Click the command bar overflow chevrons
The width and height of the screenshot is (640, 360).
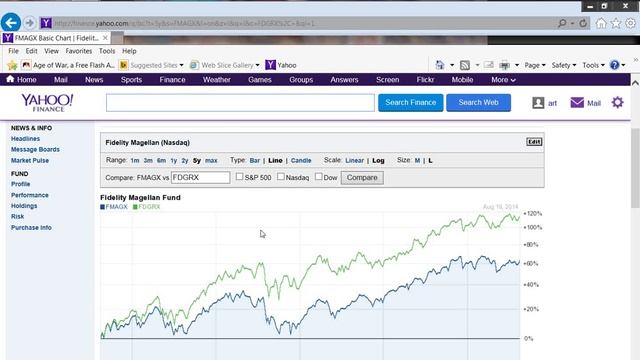(x=635, y=60)
